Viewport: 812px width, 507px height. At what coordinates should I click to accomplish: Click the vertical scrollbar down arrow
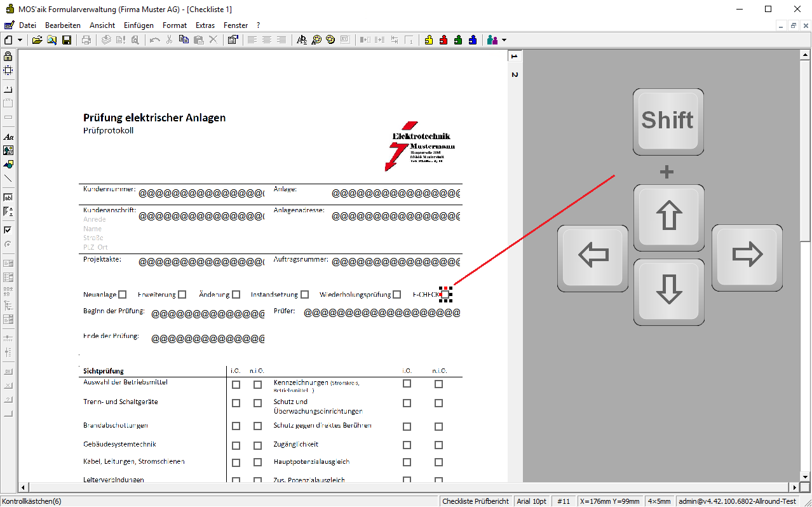click(x=805, y=476)
